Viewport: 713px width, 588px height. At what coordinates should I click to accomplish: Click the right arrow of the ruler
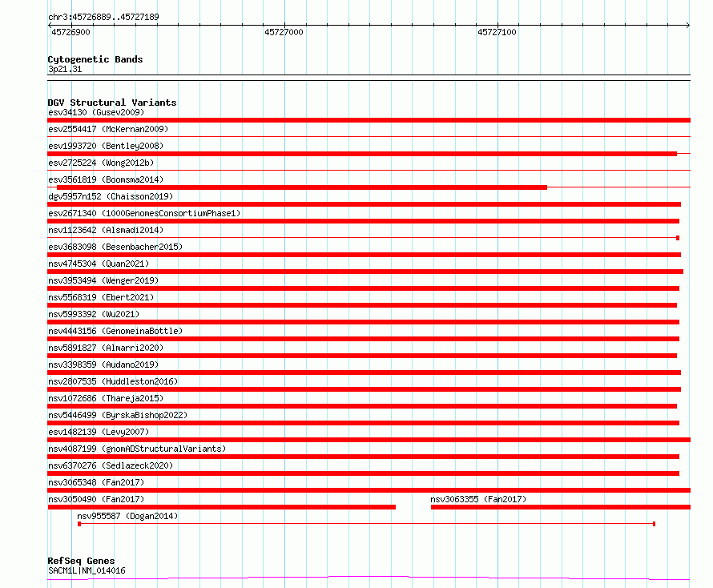point(688,25)
